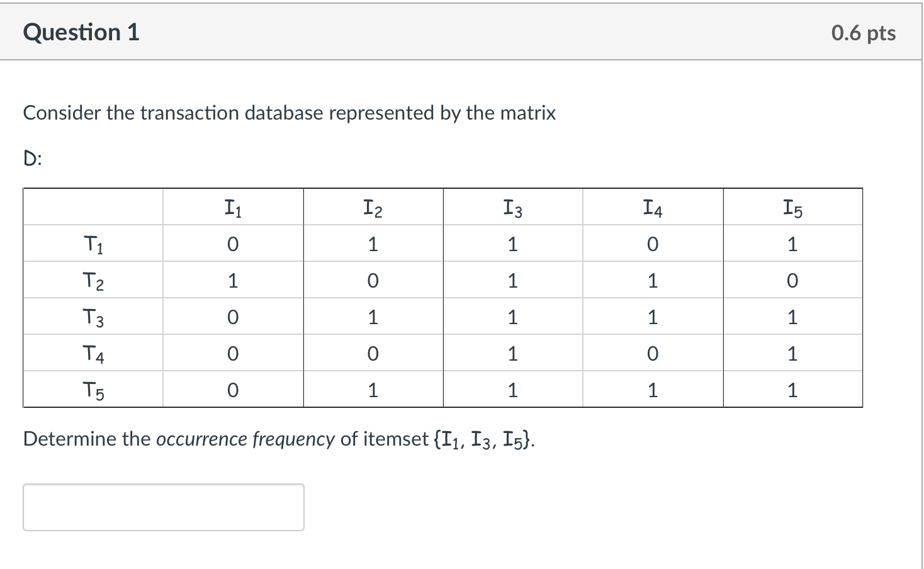
Task: Click the T5 row value under I1
Action: (233, 390)
